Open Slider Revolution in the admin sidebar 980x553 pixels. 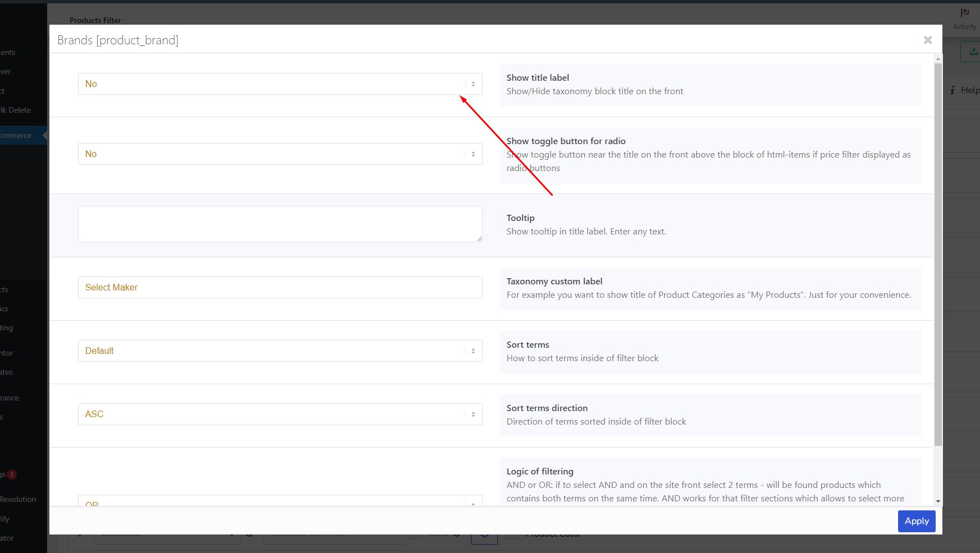point(18,499)
